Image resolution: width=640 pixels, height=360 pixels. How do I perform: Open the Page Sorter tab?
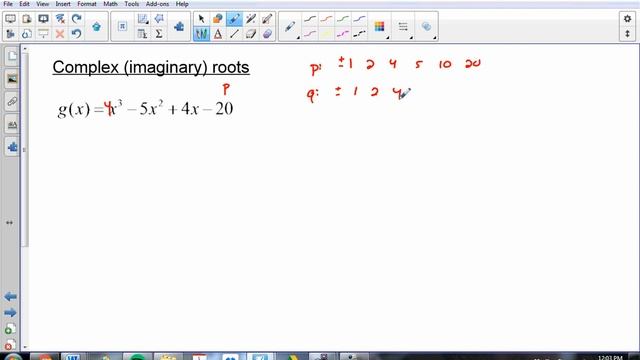tap(12, 56)
